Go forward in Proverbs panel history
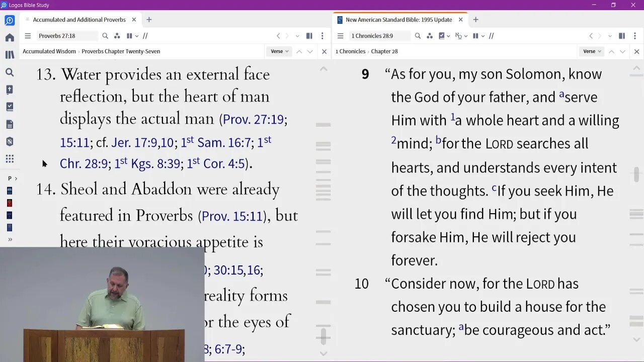 pyautogui.click(x=287, y=36)
